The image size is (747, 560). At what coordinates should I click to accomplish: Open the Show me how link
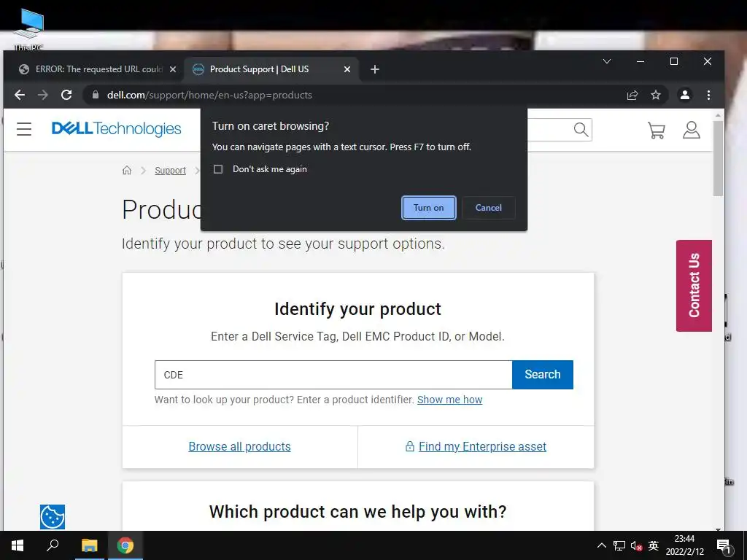pyautogui.click(x=449, y=400)
